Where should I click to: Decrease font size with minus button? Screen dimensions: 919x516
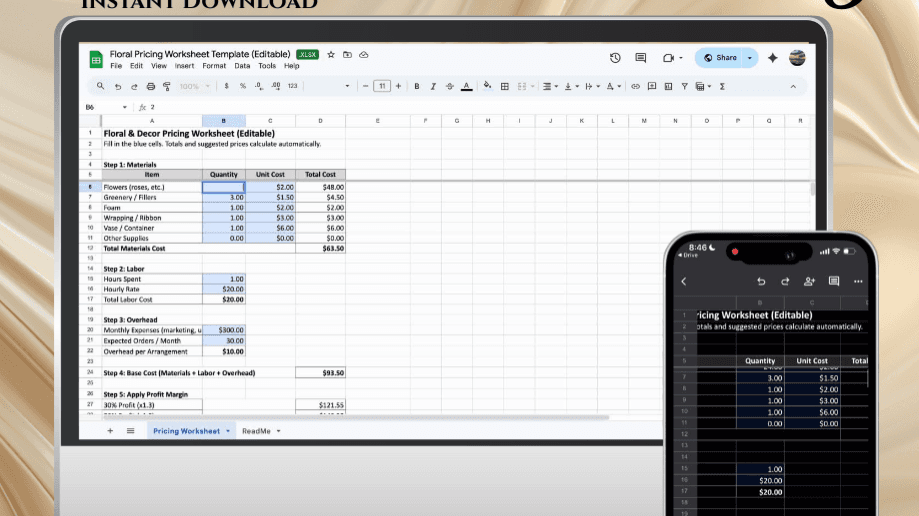(x=366, y=86)
